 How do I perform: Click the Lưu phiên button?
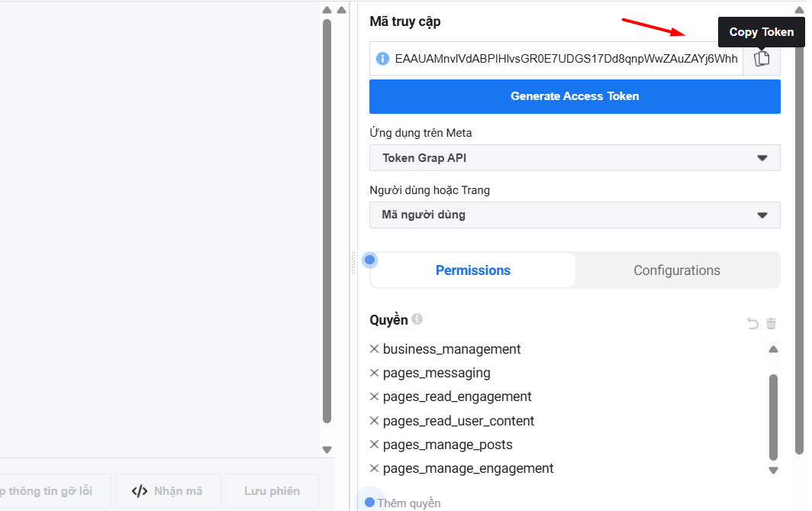click(272, 491)
